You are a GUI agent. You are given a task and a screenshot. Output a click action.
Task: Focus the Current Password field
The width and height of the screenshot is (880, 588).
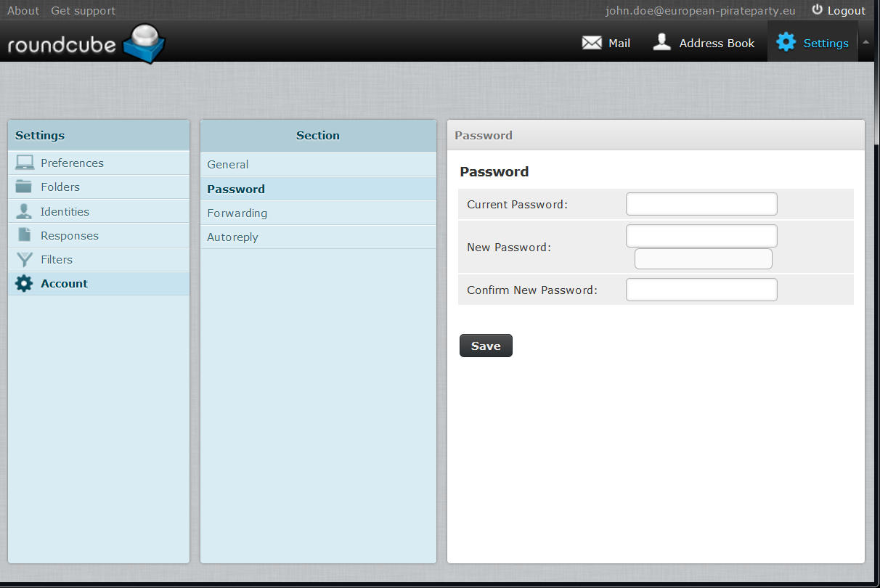tap(701, 204)
